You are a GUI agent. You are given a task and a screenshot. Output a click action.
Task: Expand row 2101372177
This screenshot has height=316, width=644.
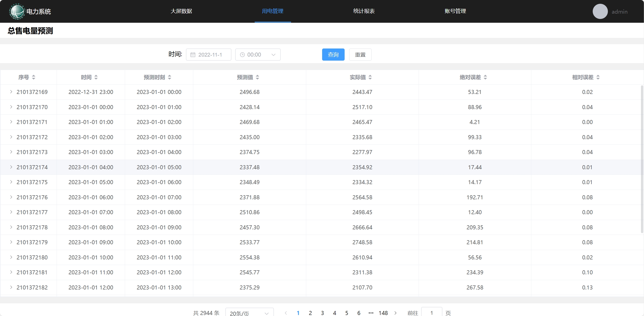pos(11,212)
